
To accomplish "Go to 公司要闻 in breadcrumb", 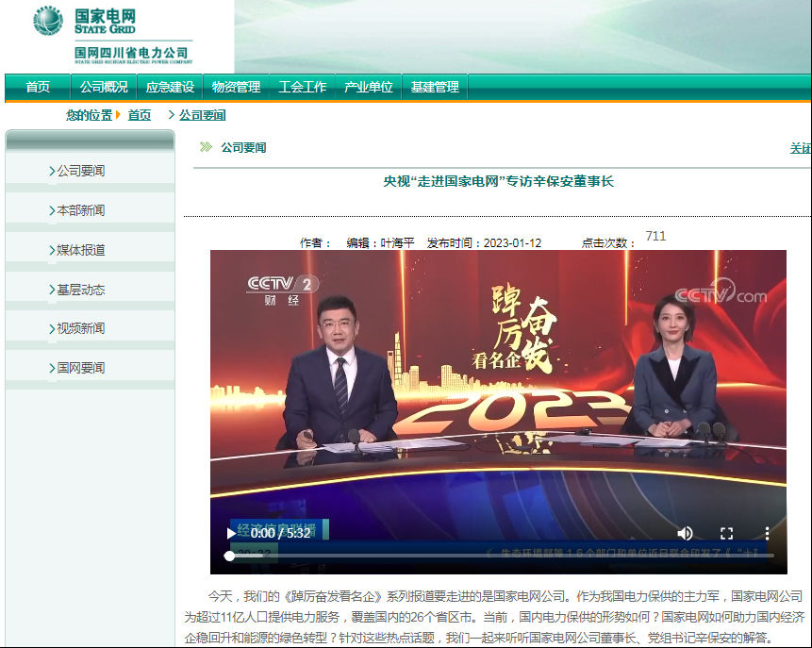I will [203, 115].
